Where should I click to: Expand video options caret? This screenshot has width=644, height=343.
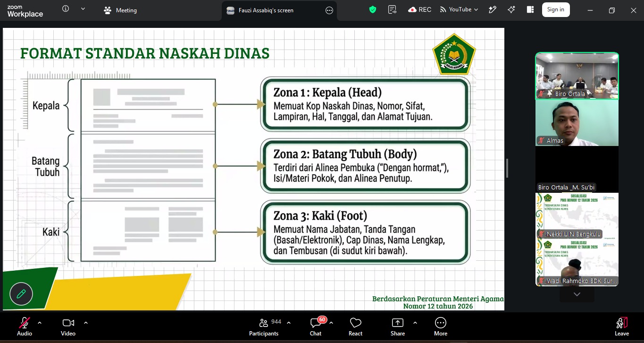(86, 323)
